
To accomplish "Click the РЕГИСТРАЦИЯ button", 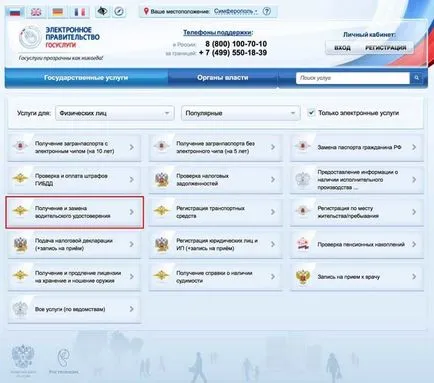I will click(386, 48).
